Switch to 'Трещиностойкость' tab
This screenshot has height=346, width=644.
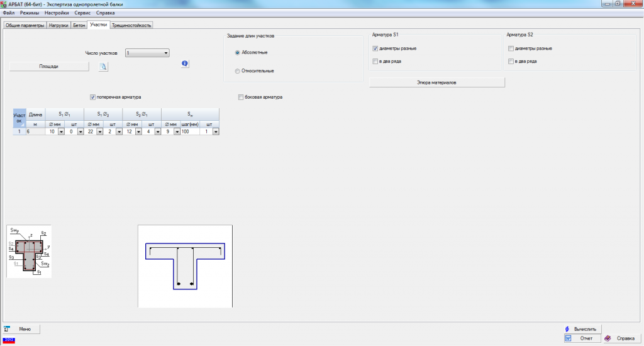(x=131, y=25)
